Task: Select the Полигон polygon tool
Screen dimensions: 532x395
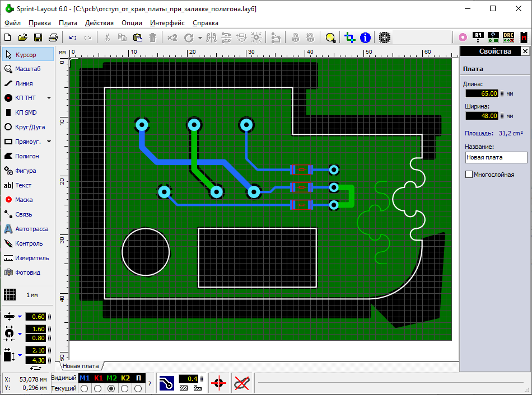Action: pyautogui.click(x=27, y=156)
